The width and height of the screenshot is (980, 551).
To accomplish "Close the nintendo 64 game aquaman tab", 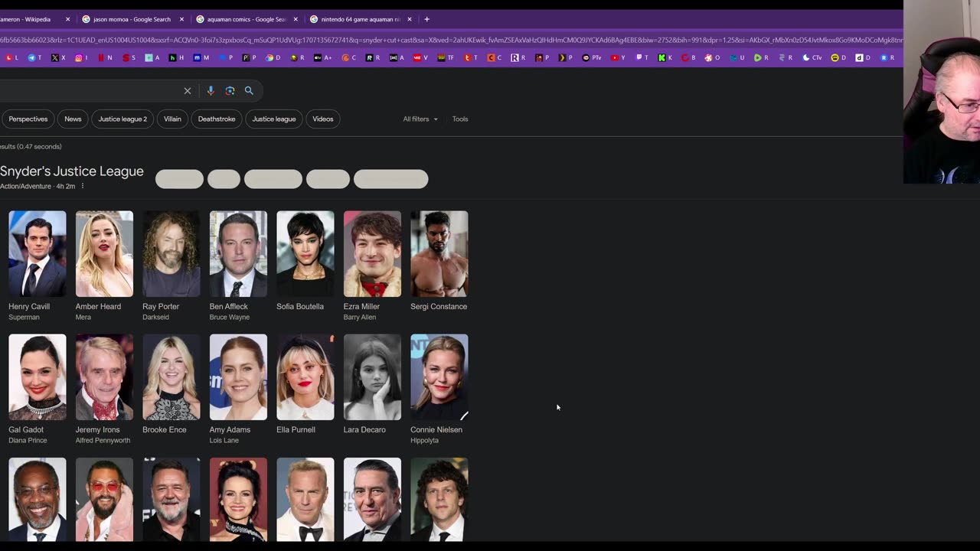I will click(x=410, y=19).
